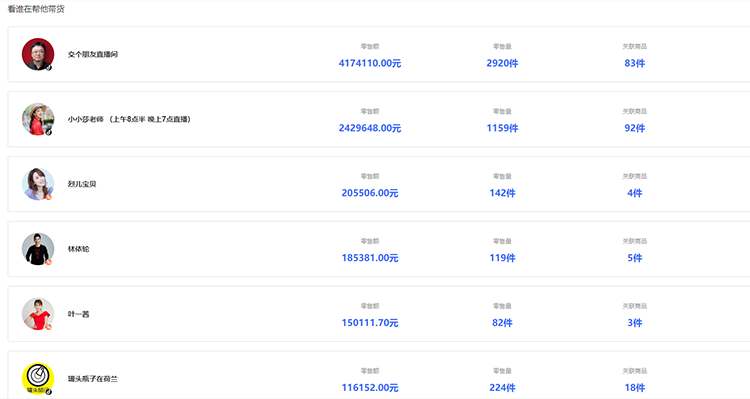Select streamer name 小小莎老师 (上午8点半 晚上7点直播)
This screenshot has width=750, height=399.
129,119
